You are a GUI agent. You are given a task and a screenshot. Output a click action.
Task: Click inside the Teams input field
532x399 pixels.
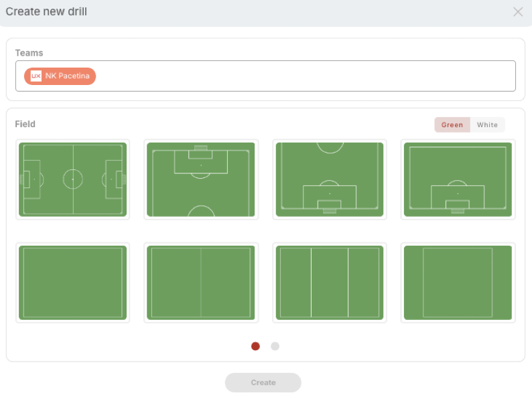[302, 76]
